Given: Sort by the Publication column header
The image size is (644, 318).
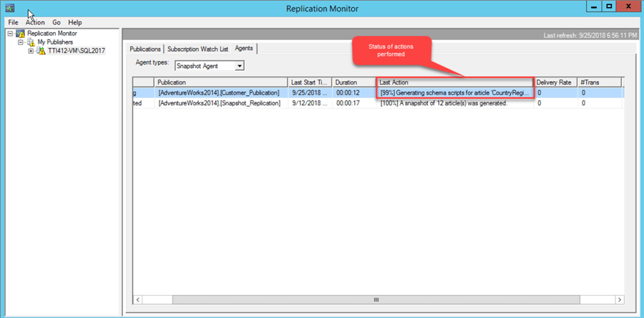Looking at the screenshot, I should [220, 82].
